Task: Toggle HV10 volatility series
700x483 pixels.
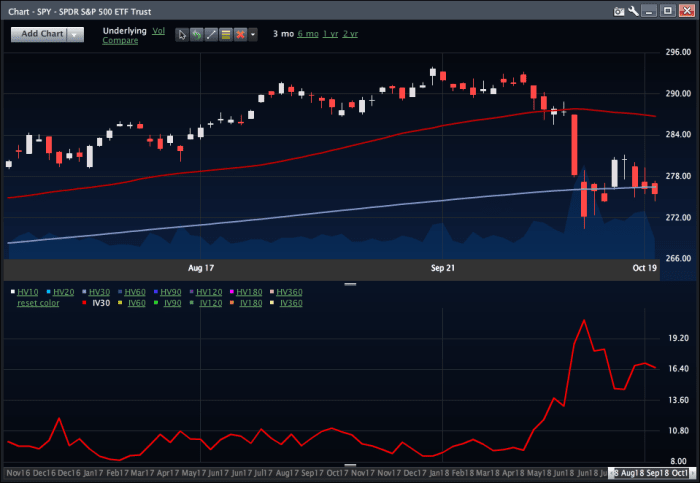Action: tap(29, 291)
